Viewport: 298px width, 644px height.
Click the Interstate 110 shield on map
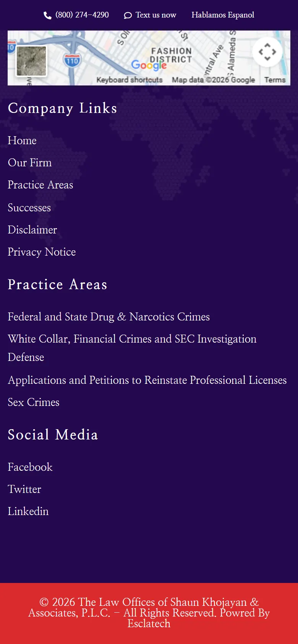click(72, 60)
